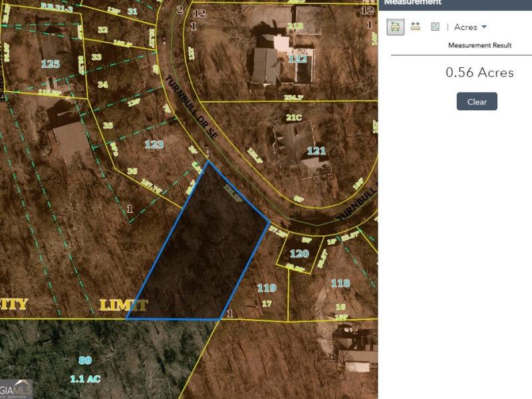
Task: Click parcel 120 label
Action: (299, 253)
